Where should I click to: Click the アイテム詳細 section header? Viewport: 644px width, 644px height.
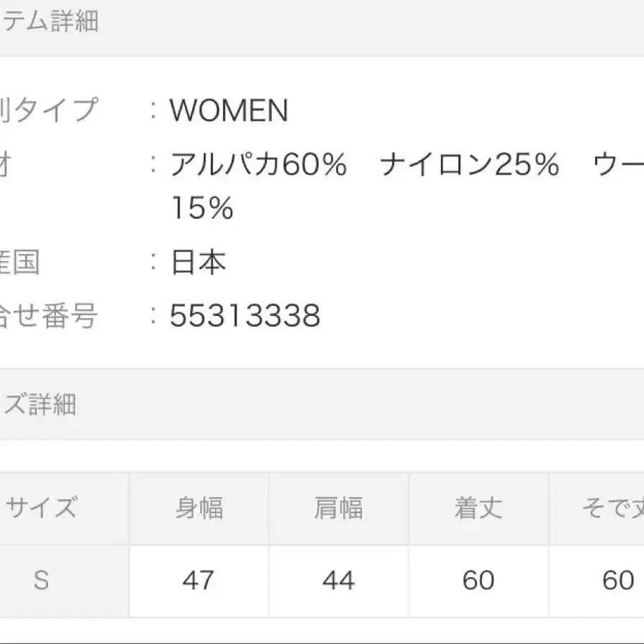49,22
